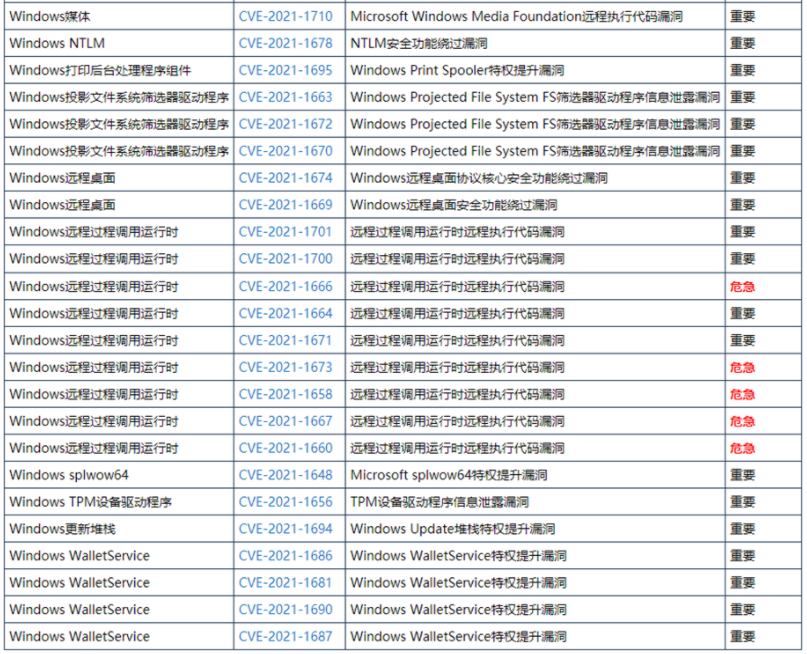
Task: Click the Microsoft Windows Media Foundation description
Action: 517,16
